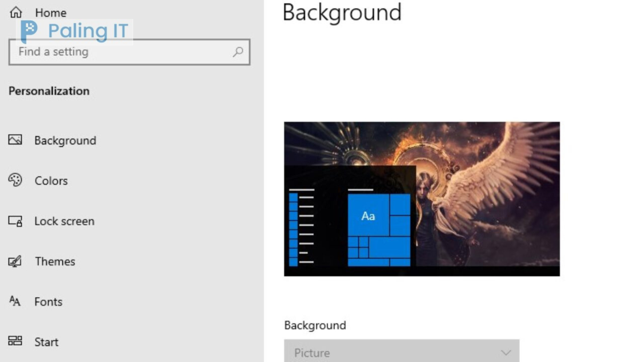Click the Background picture icon in sidebar
This screenshot has height=362, width=644.
pyautogui.click(x=15, y=140)
